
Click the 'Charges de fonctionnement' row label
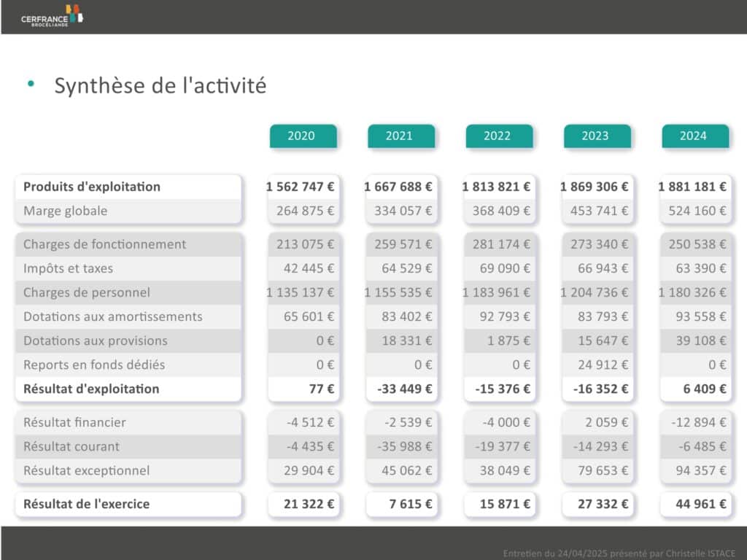tap(105, 244)
